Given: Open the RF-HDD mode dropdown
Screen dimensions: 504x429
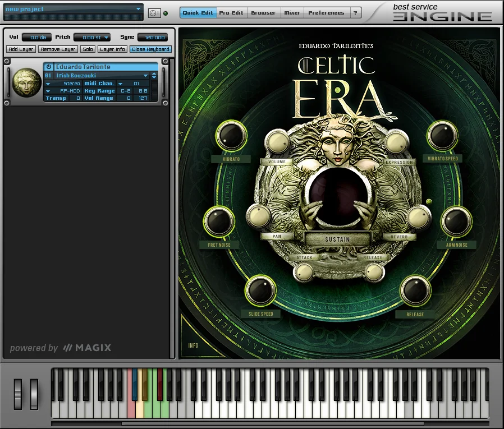Looking at the screenshot, I should (48, 91).
